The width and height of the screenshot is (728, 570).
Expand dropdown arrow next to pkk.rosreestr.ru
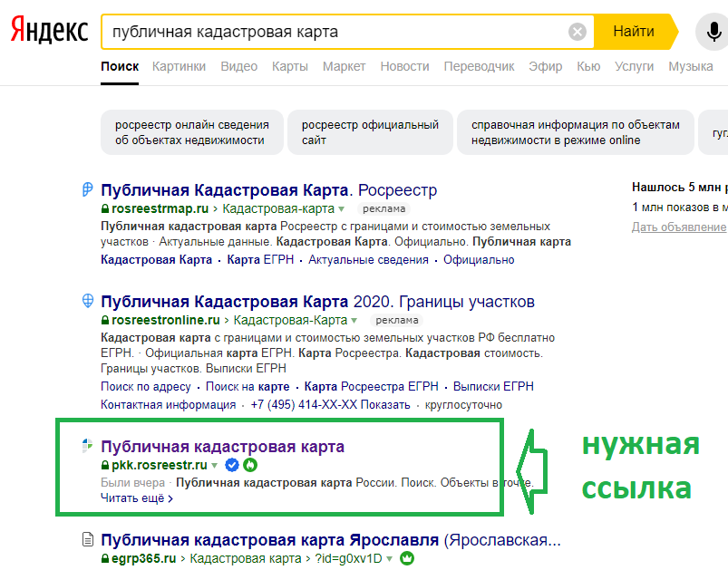[215, 465]
